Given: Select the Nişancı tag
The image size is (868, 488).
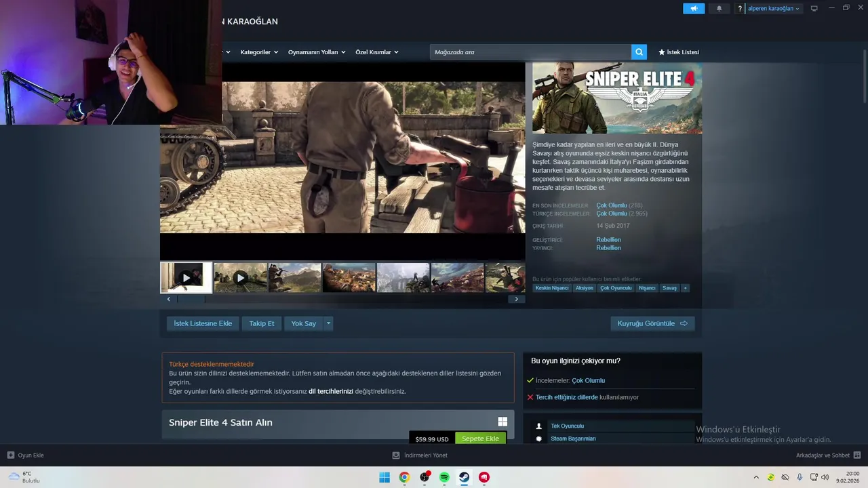Looking at the screenshot, I should pos(647,288).
